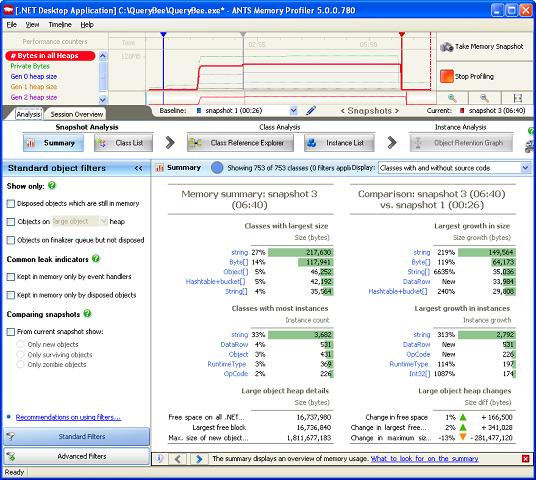Check Kept in memory only by event handlers
Screen dimensions: 536x480
click(x=11, y=277)
